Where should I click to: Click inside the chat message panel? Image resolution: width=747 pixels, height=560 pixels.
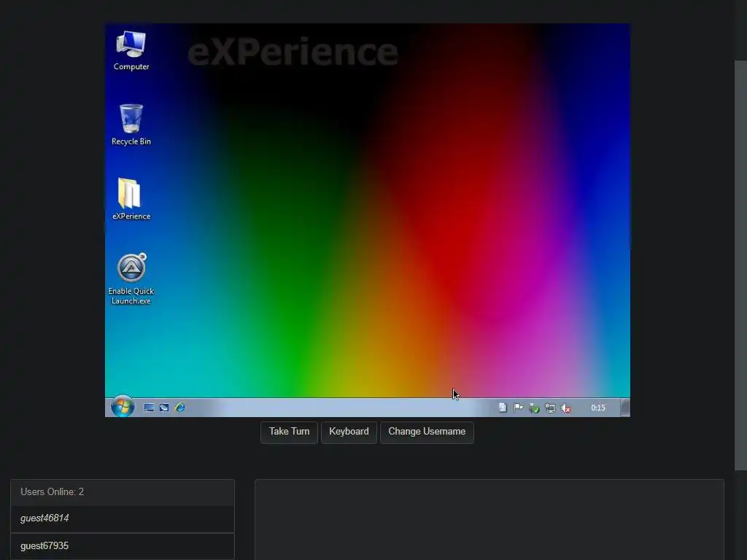pos(489,519)
